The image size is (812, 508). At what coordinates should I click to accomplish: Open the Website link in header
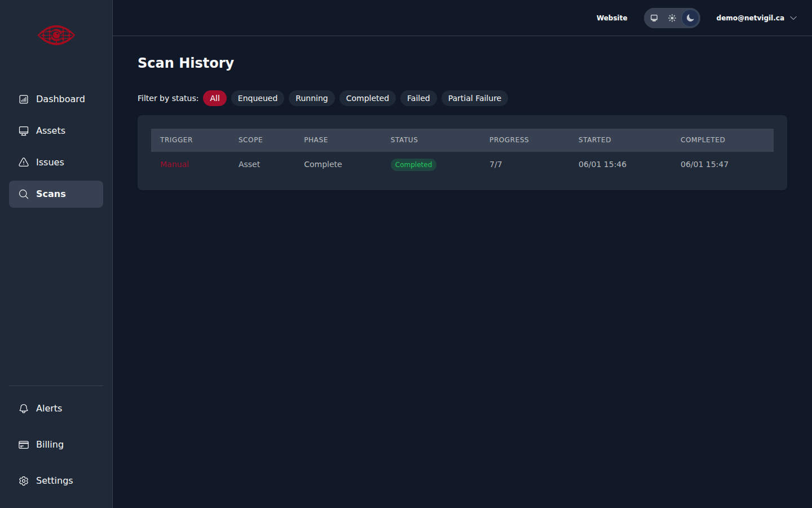tap(612, 18)
